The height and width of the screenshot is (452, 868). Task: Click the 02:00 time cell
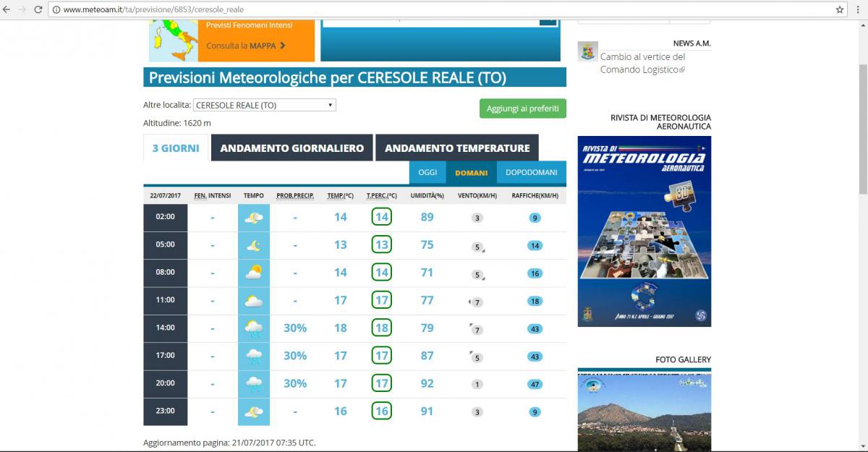click(166, 217)
